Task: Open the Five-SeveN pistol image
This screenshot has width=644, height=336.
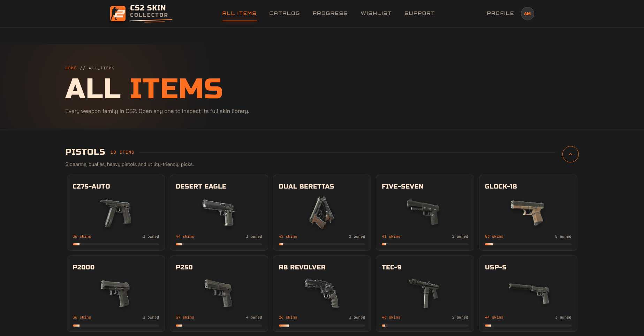Action: pyautogui.click(x=424, y=212)
